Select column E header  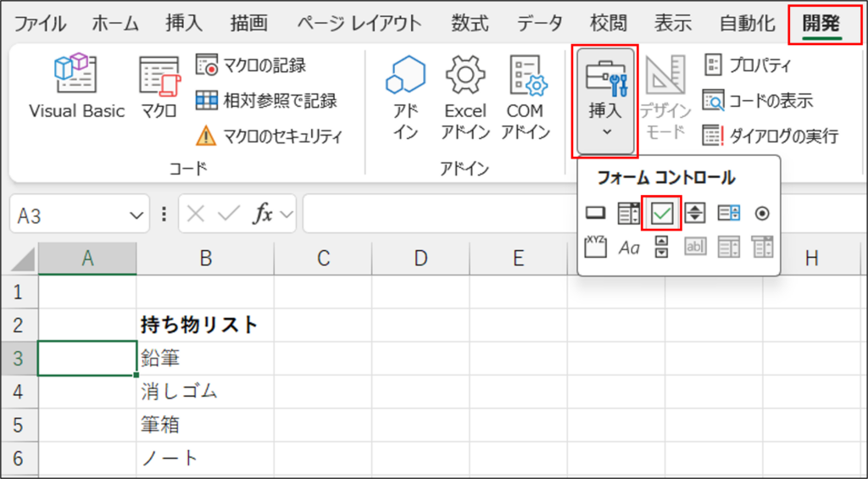pos(518,259)
